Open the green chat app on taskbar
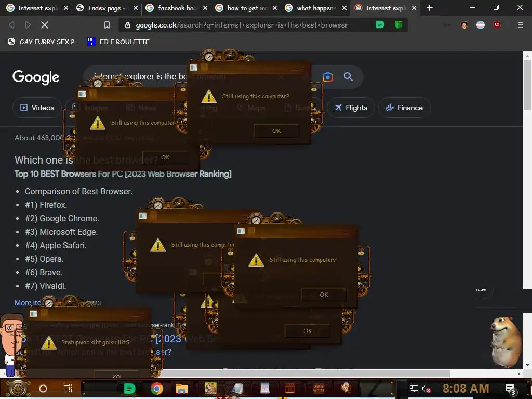This screenshot has width=532, height=399. coord(129,389)
